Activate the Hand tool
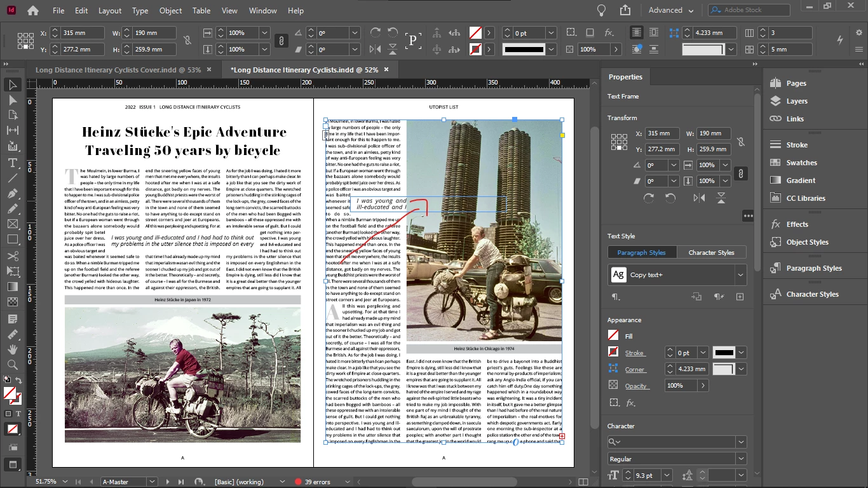 (x=12, y=349)
